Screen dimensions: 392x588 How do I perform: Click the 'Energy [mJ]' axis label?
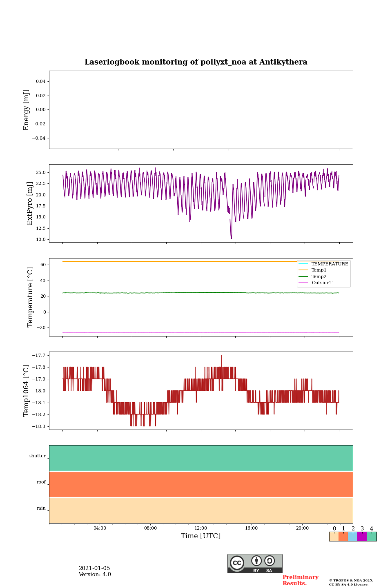click(x=26, y=110)
